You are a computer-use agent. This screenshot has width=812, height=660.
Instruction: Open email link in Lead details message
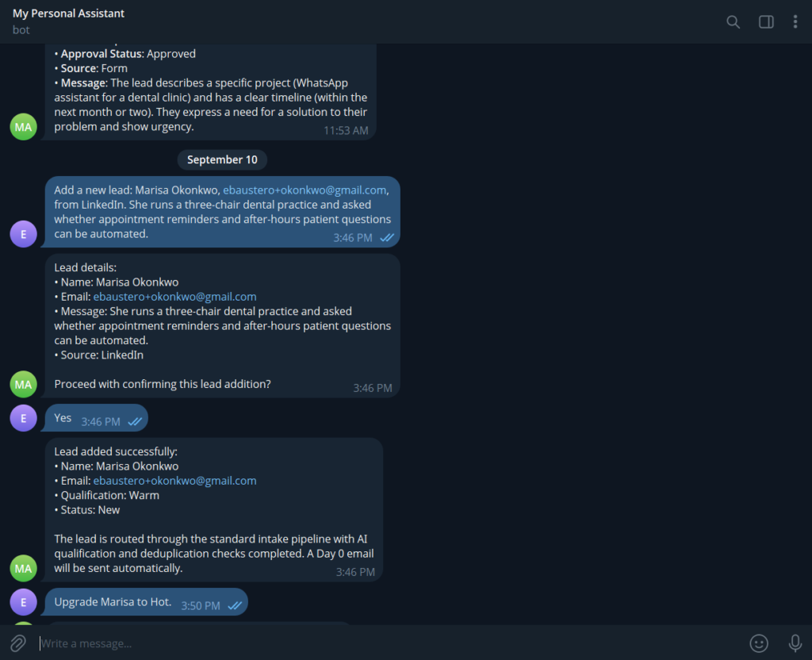click(174, 297)
